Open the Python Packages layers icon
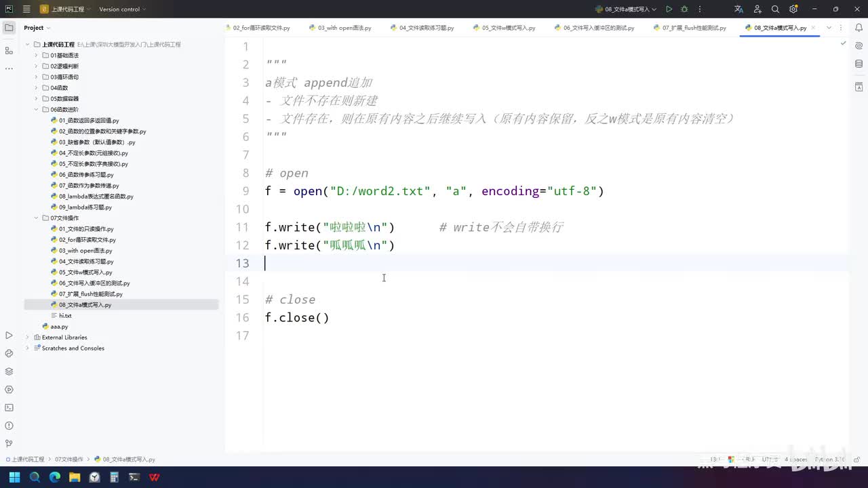Image resolution: width=868 pixels, height=488 pixels. coord(9,371)
